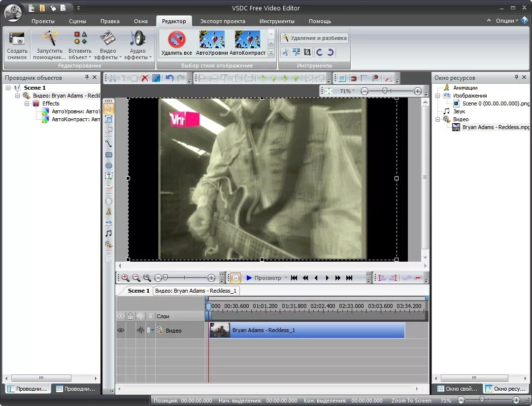Switch to the Scene 1 timeline tab
Image resolution: width=532 pixels, height=406 pixels.
pos(138,291)
